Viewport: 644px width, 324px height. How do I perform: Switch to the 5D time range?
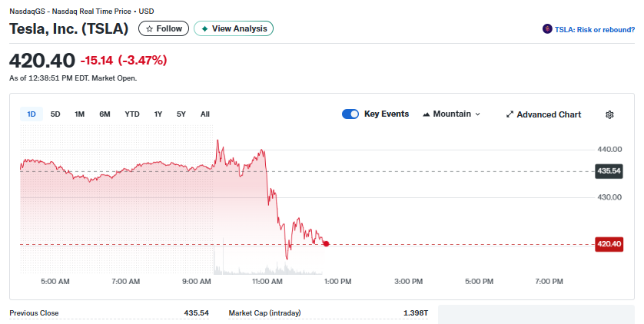(x=55, y=114)
